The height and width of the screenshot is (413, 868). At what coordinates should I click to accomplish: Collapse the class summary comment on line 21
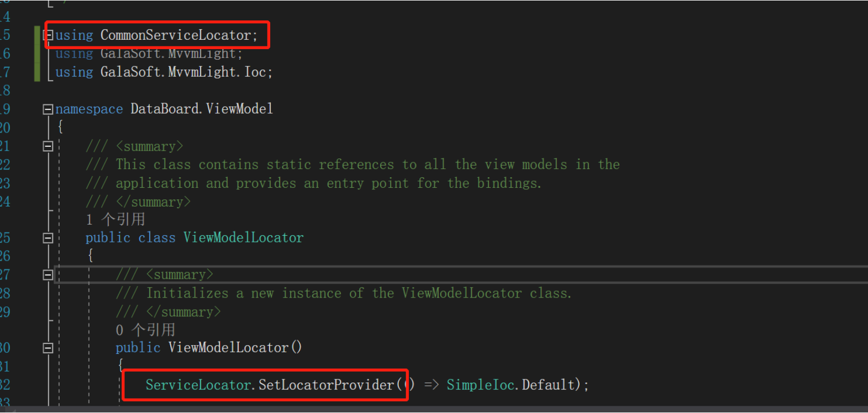[x=48, y=146]
